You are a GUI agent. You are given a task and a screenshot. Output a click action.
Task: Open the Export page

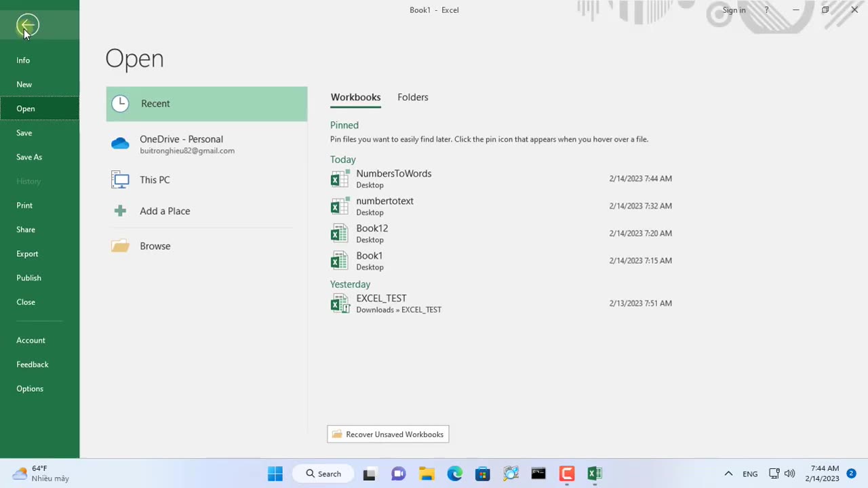tap(39, 253)
